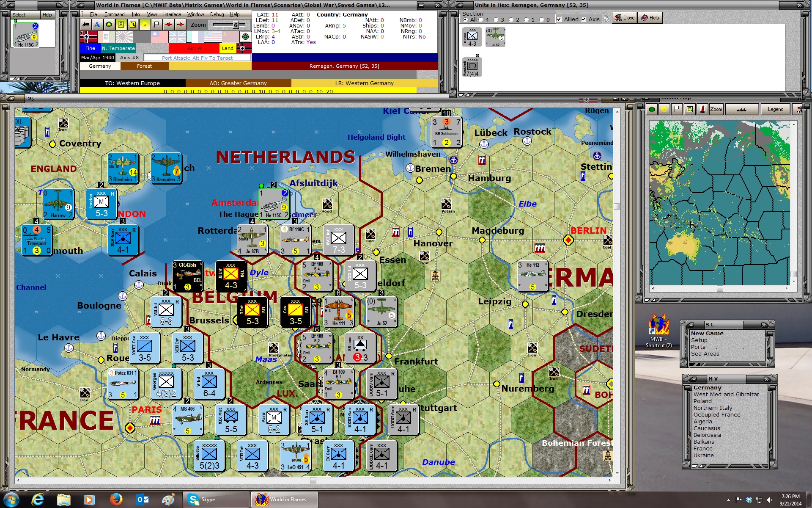Image resolution: width=812 pixels, height=508 pixels.
Task: Click the Legend button on global map
Action: click(775, 109)
